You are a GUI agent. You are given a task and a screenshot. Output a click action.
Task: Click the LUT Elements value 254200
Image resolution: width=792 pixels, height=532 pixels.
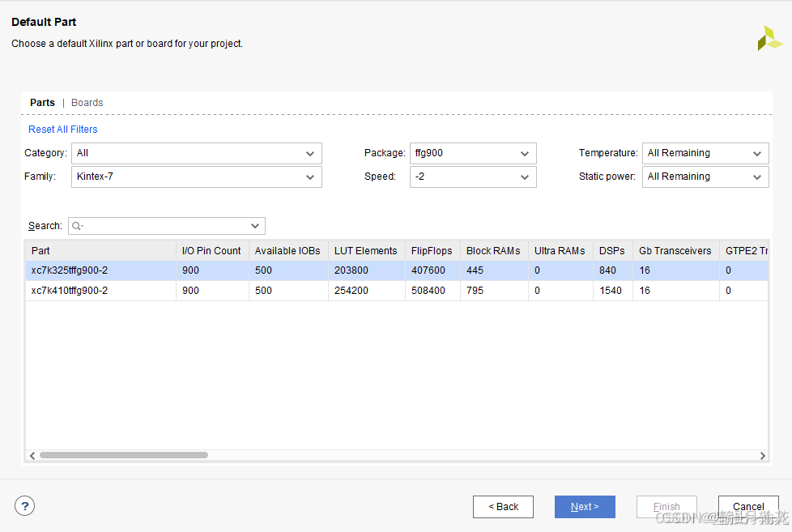point(351,291)
